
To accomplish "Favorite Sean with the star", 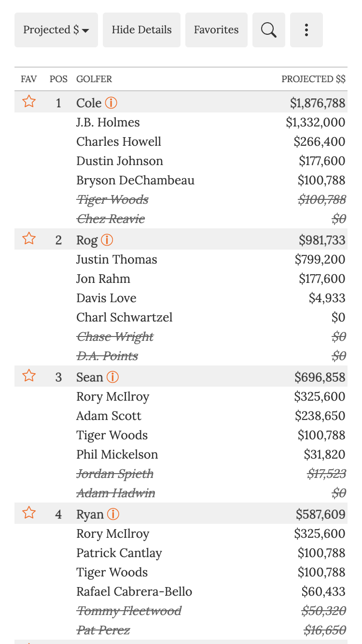I will (x=29, y=376).
